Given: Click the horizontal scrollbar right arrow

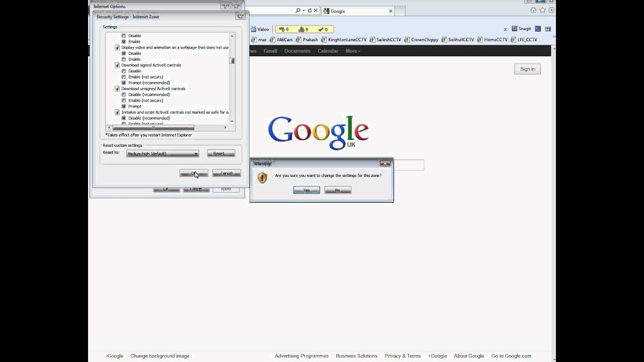Looking at the screenshot, I should [225, 128].
